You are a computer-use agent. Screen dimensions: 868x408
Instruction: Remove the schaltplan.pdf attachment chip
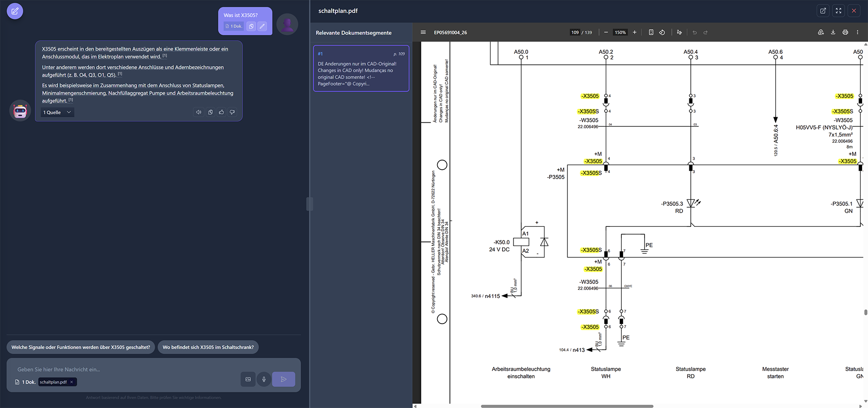72,382
